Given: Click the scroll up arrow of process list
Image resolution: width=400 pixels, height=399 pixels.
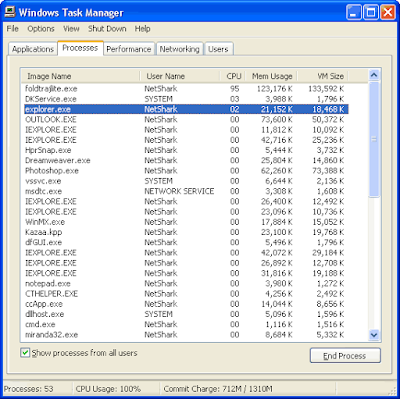Looking at the screenshot, I should 374,75.
